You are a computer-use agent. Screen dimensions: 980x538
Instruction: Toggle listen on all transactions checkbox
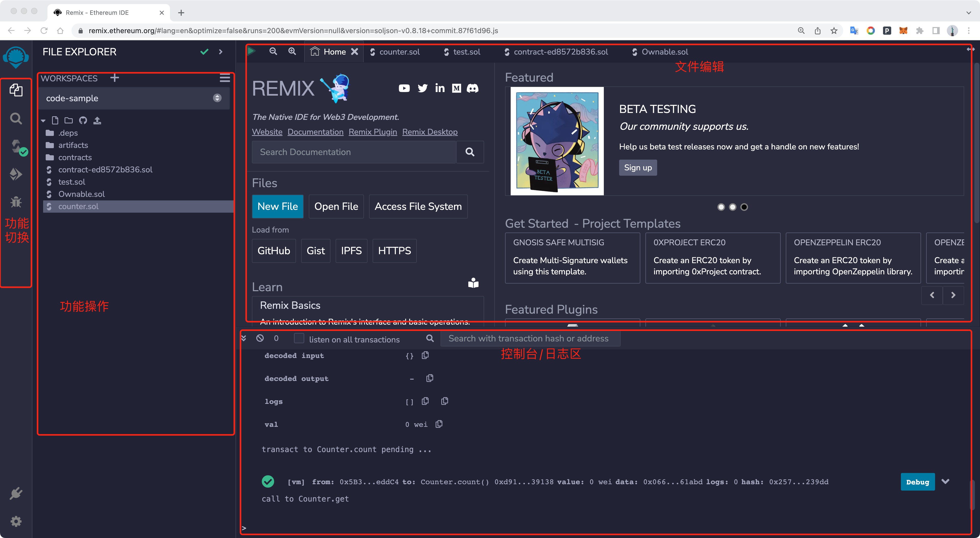click(x=299, y=338)
